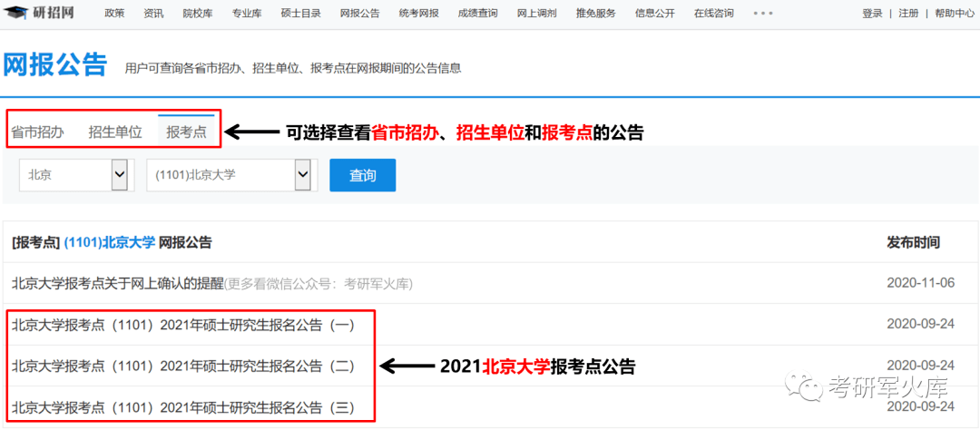Open 在线咨询 in the navigation bar
The image size is (980, 430).
click(714, 13)
